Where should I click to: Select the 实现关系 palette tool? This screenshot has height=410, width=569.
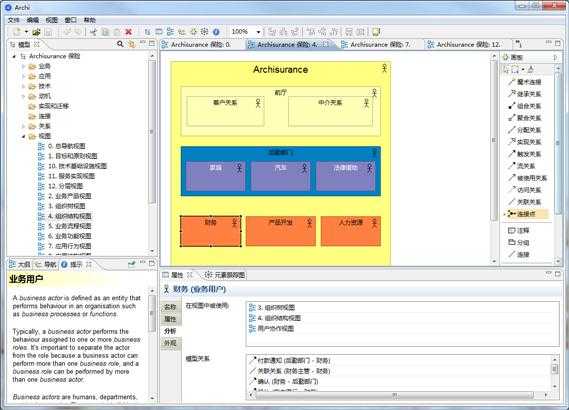click(525, 142)
